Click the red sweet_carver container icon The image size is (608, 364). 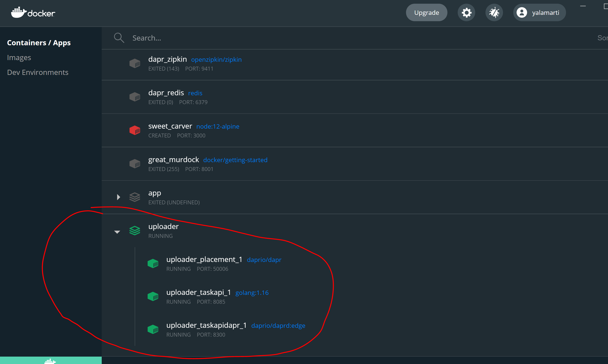(x=135, y=130)
